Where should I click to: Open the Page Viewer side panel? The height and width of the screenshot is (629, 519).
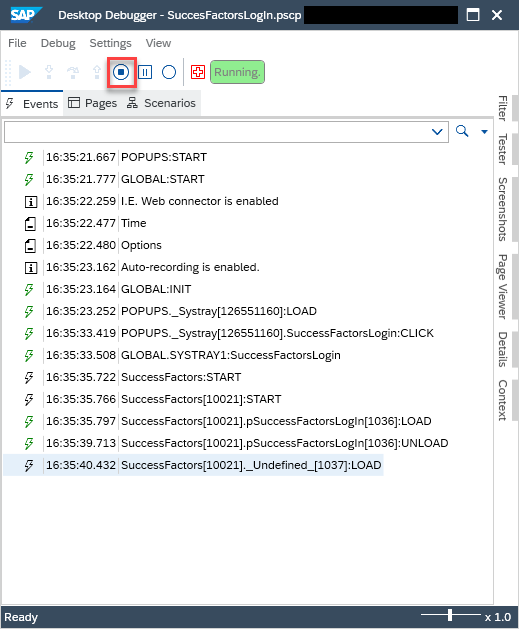[503, 286]
